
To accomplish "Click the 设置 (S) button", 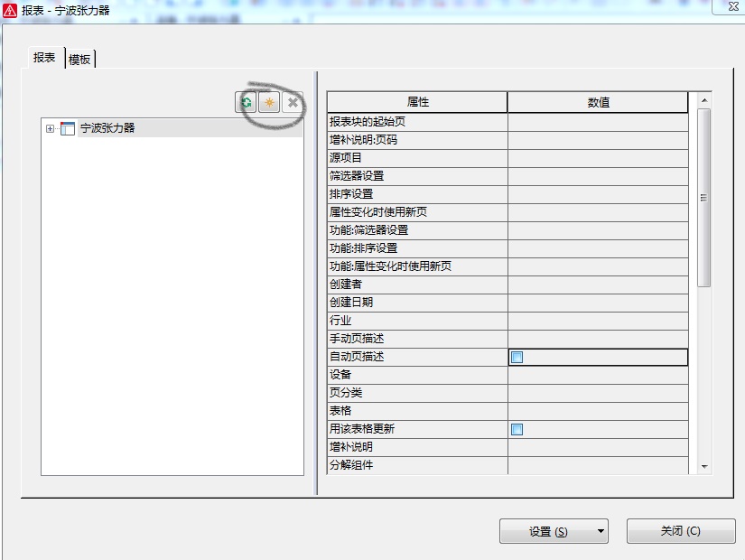I will [548, 531].
